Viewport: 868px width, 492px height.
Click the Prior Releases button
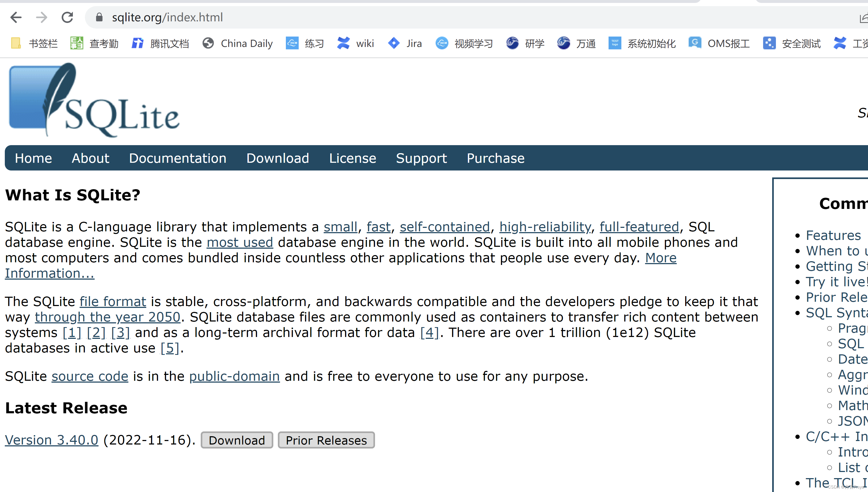(326, 440)
